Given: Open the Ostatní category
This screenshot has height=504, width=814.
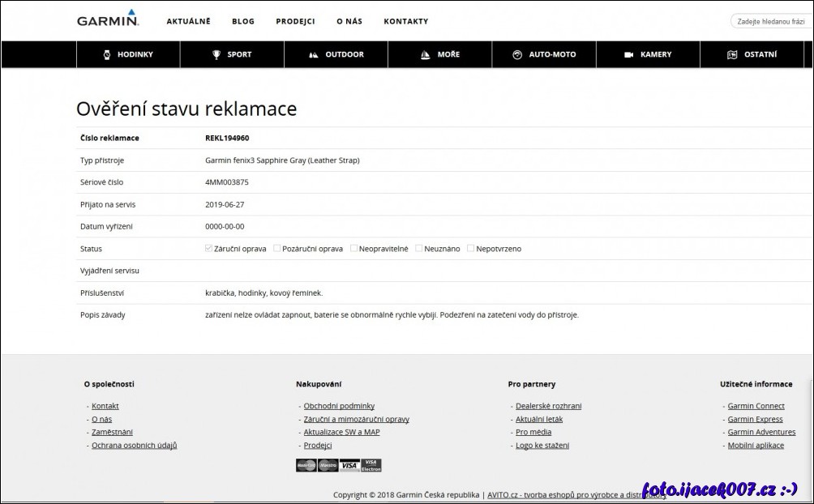Looking at the screenshot, I should click(x=752, y=54).
